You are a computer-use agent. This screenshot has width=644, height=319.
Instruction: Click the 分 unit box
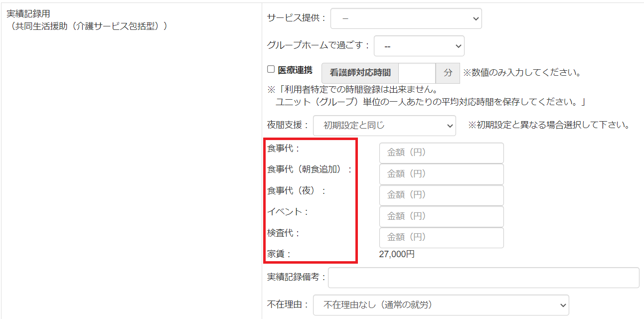pos(448,73)
